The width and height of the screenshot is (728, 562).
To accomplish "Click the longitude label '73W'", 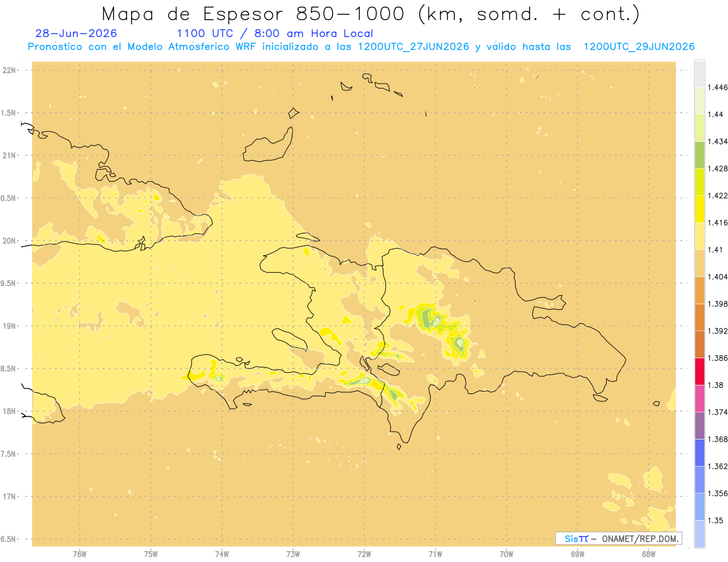I will point(293,554).
